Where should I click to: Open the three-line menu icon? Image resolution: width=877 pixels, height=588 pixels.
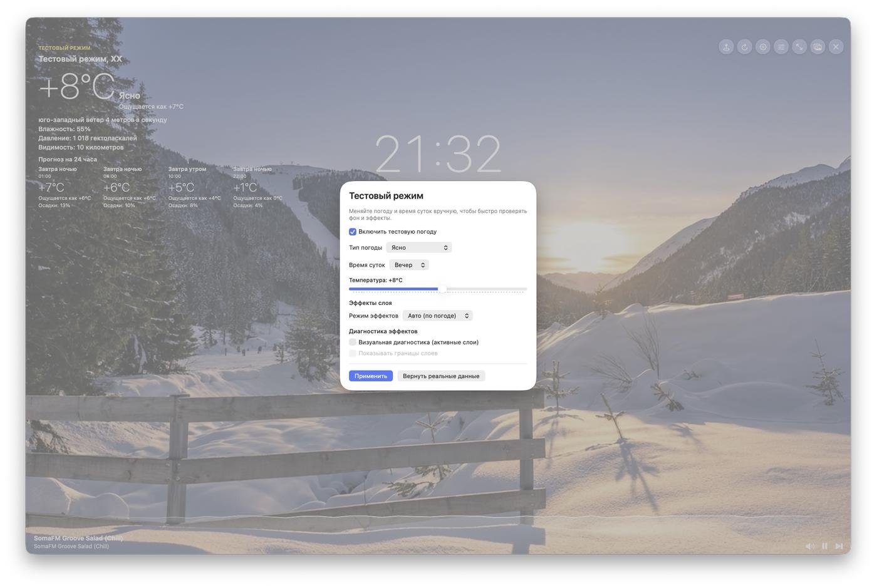coord(781,47)
